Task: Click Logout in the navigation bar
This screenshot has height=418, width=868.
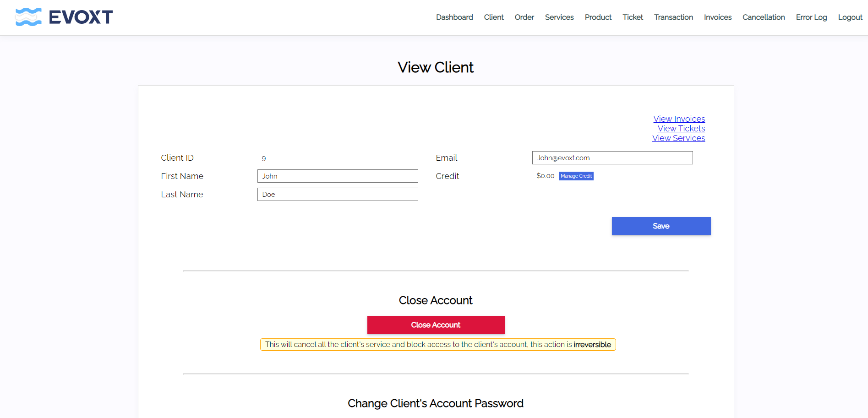Action: point(850,17)
